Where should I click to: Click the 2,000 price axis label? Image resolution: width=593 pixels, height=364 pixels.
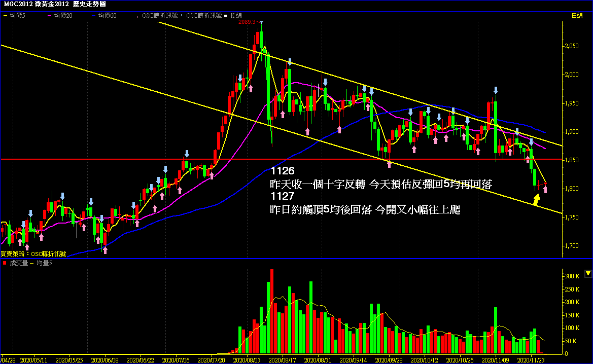click(572, 75)
